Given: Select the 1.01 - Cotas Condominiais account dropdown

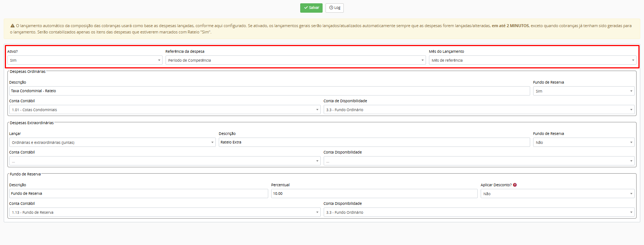Looking at the screenshot, I should tap(164, 110).
